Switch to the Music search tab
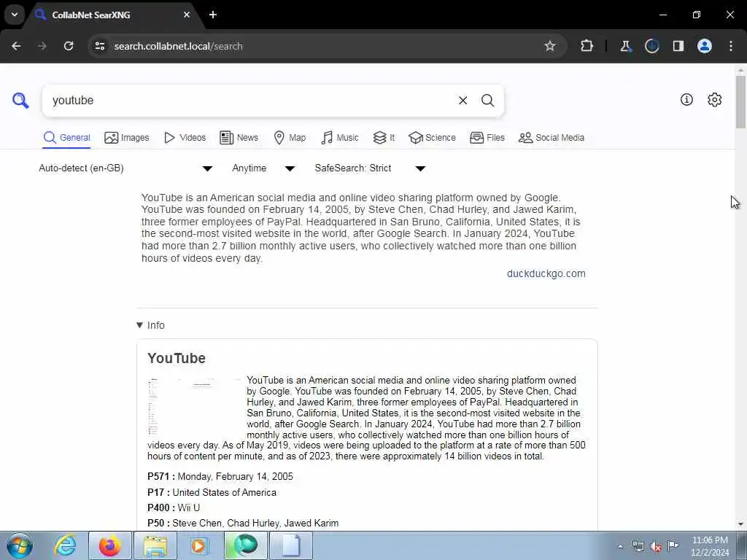Viewport: 747px width, 560px height. tap(340, 138)
